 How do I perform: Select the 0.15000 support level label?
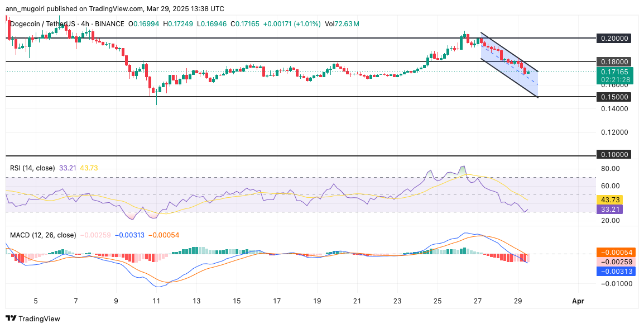click(x=614, y=97)
